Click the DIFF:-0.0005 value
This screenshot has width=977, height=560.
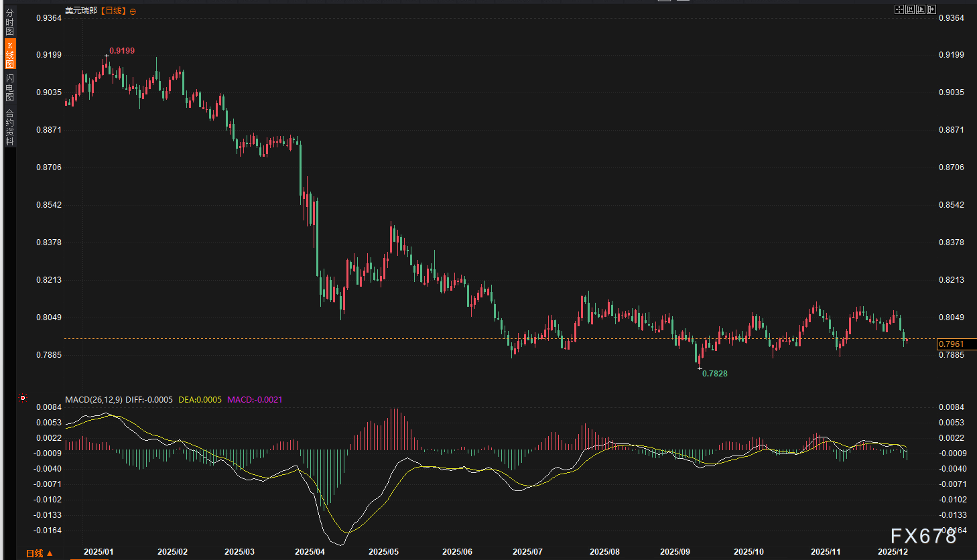[x=149, y=400]
